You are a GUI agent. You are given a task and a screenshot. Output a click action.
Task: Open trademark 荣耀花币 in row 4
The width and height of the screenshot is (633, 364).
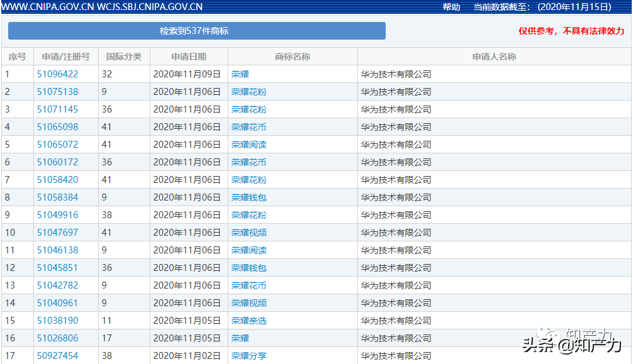coord(249,127)
